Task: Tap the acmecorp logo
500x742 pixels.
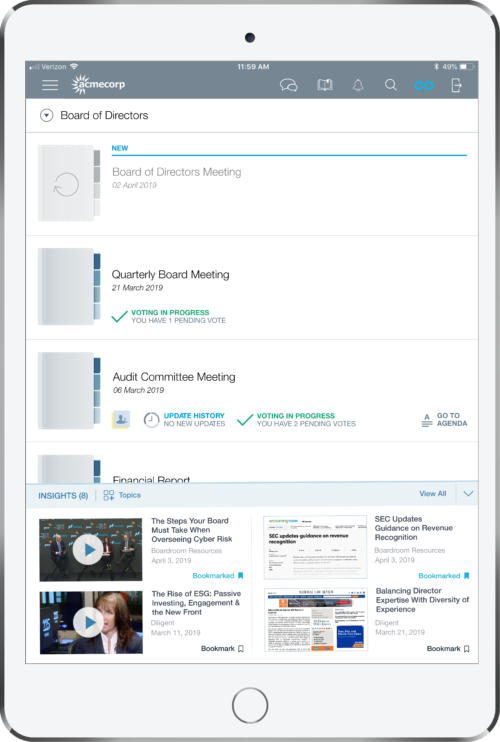Action: point(98,85)
